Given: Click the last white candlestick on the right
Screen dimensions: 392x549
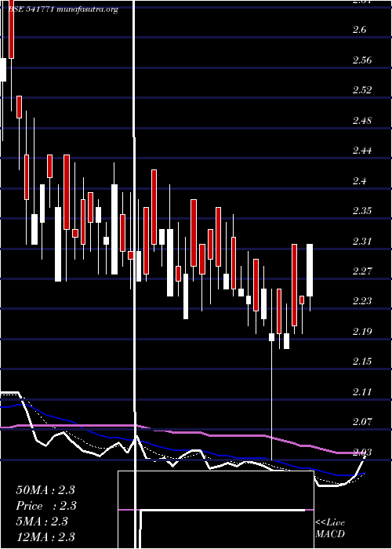Looking at the screenshot, I should tap(310, 271).
